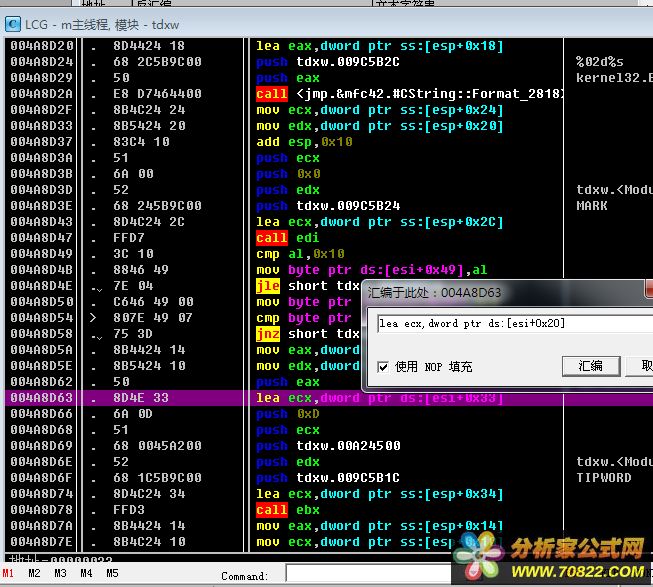
Task: Click hex bytes E8 D7464400
Action: coord(157,94)
